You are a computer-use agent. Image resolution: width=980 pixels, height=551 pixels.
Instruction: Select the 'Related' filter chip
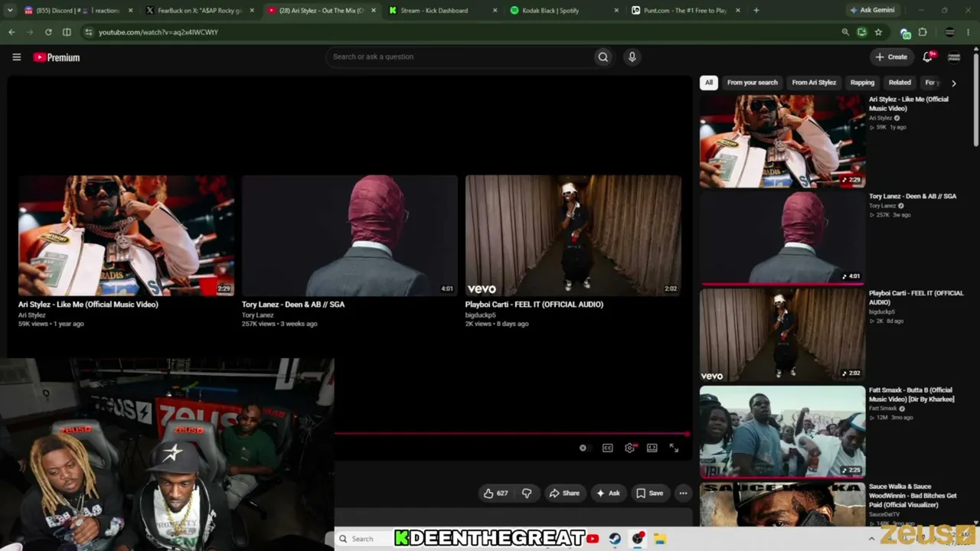[x=900, y=83]
